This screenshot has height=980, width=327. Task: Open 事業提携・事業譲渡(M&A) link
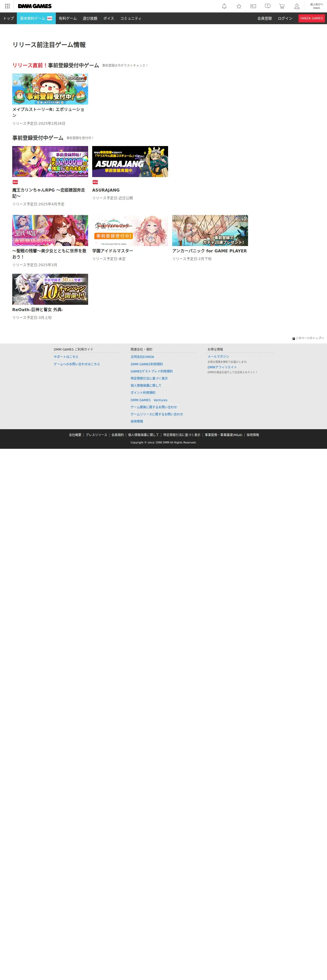(223, 435)
